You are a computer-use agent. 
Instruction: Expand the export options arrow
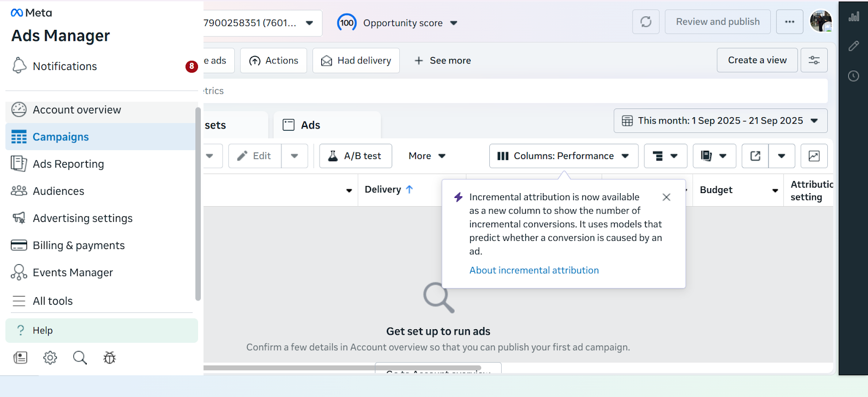point(782,156)
